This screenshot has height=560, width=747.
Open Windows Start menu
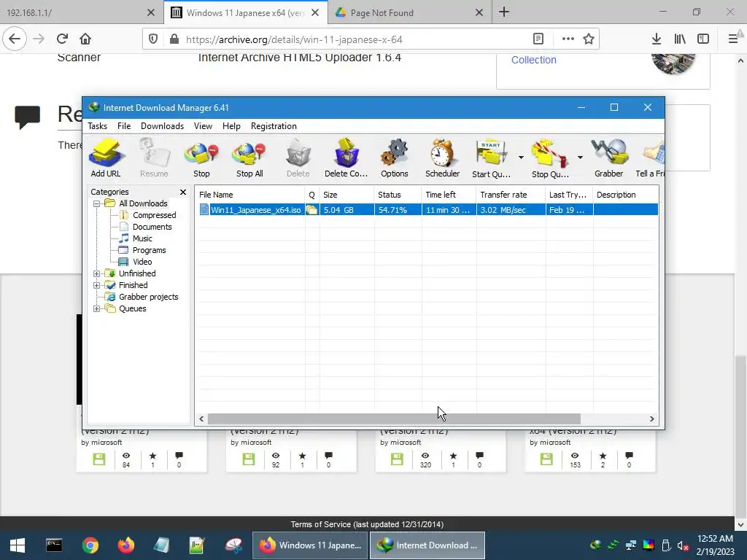[18, 545]
